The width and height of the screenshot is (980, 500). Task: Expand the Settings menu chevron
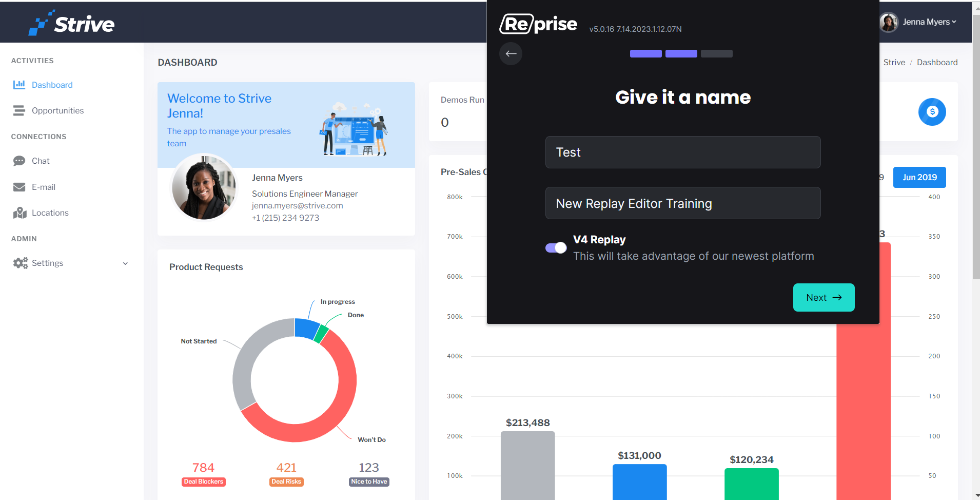coord(125,263)
